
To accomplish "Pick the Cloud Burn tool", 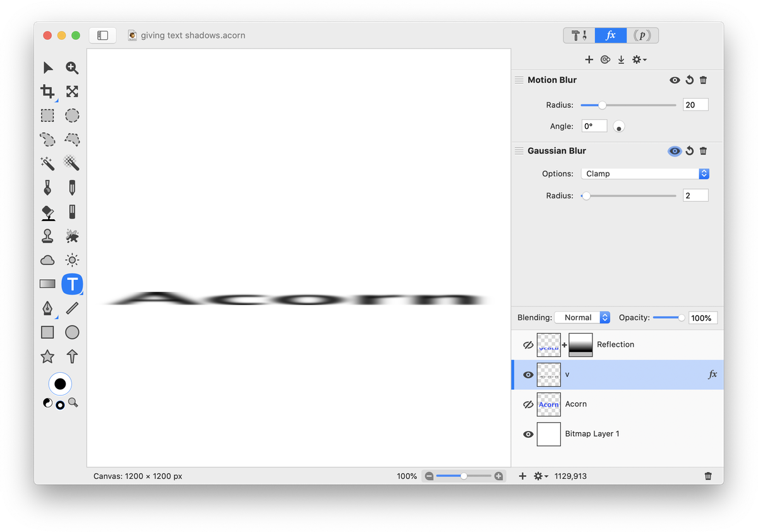I will click(x=48, y=260).
